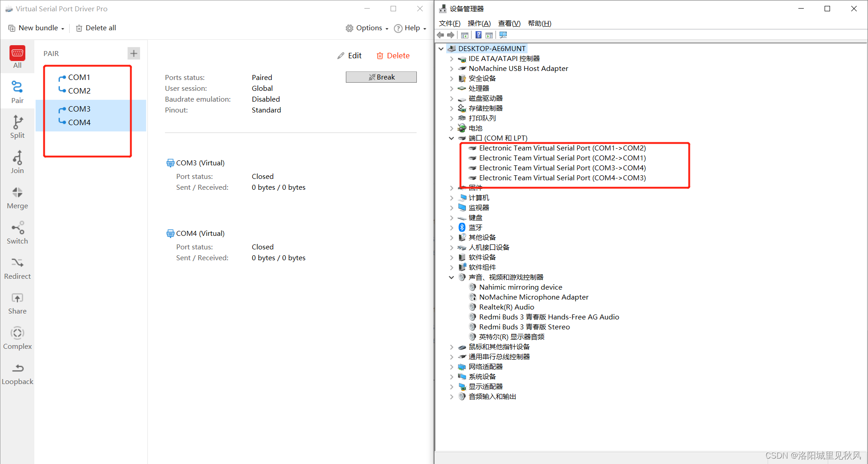Select Redmi Buds 3 青春版 Stereo
Image resolution: width=868 pixels, height=464 pixels.
524,327
